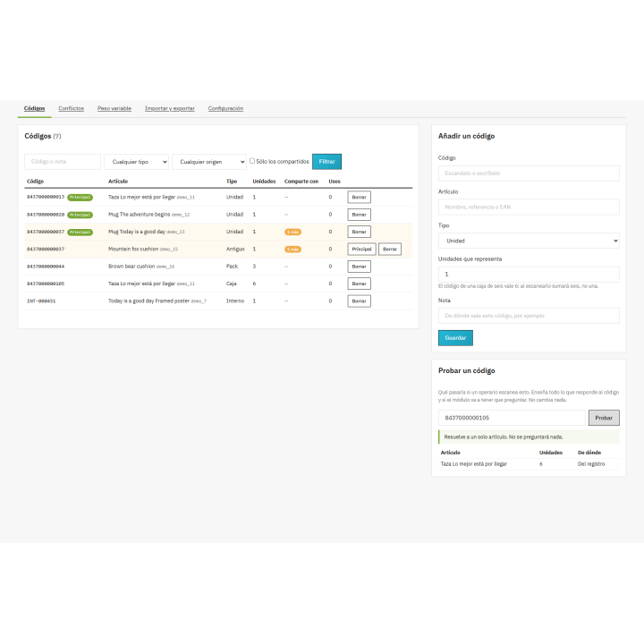This screenshot has height=644, width=644.
Task: Go to Importar y exportar tab
Action: 170,108
